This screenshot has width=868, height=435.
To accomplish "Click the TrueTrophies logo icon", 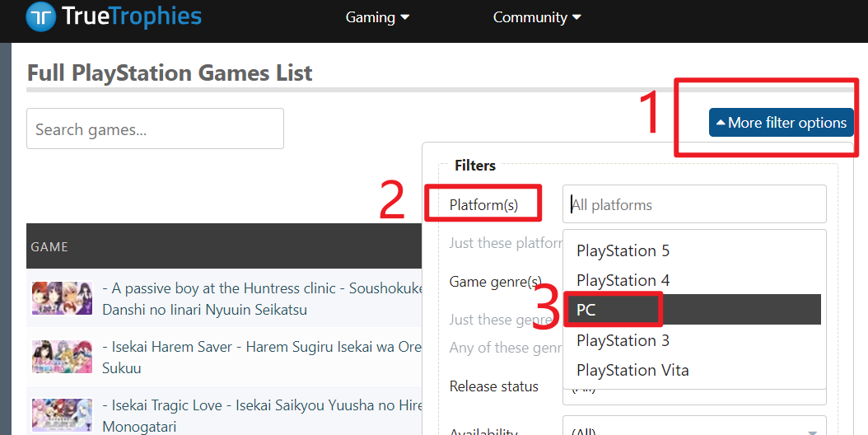I will 41,16.
